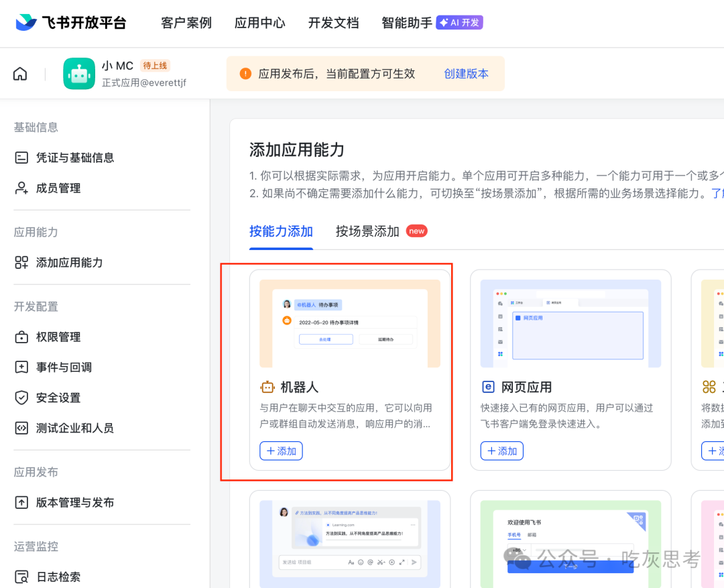This screenshot has width=724, height=588.
Task: Click the 版本管理与发布 upload icon
Action: [x=21, y=503]
